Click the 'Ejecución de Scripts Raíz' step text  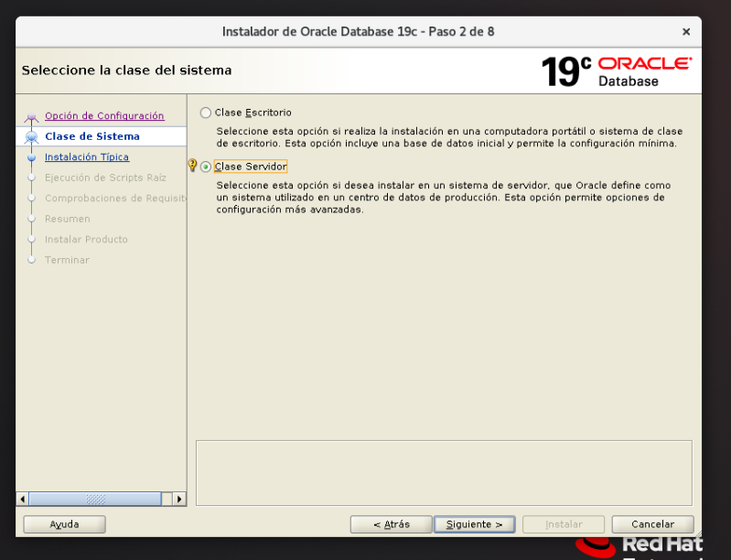[x=105, y=178]
